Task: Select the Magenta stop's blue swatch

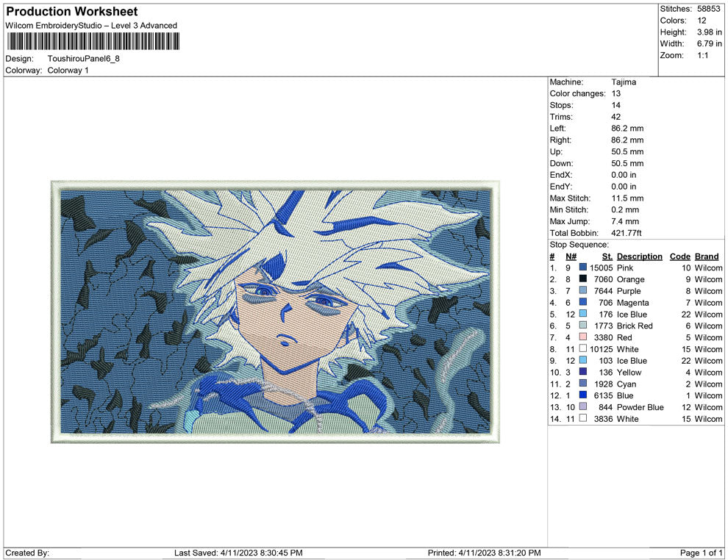Action: [x=582, y=302]
